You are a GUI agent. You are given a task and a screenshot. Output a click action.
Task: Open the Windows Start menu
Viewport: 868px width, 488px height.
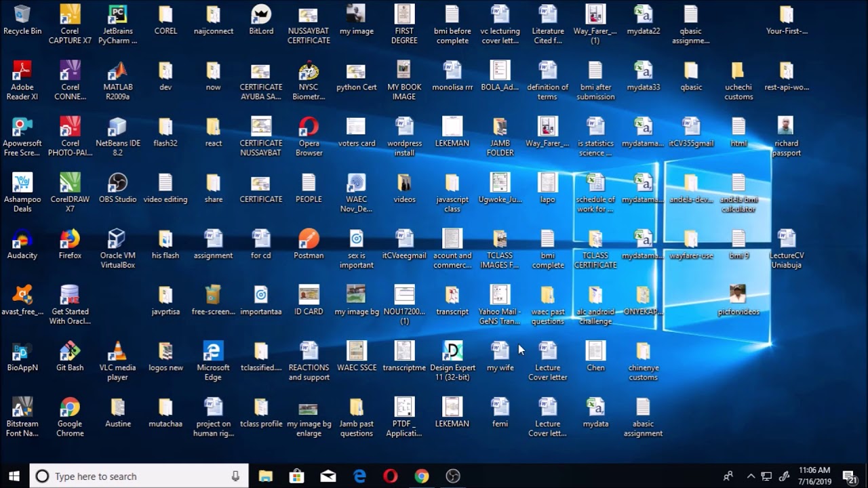(14, 476)
